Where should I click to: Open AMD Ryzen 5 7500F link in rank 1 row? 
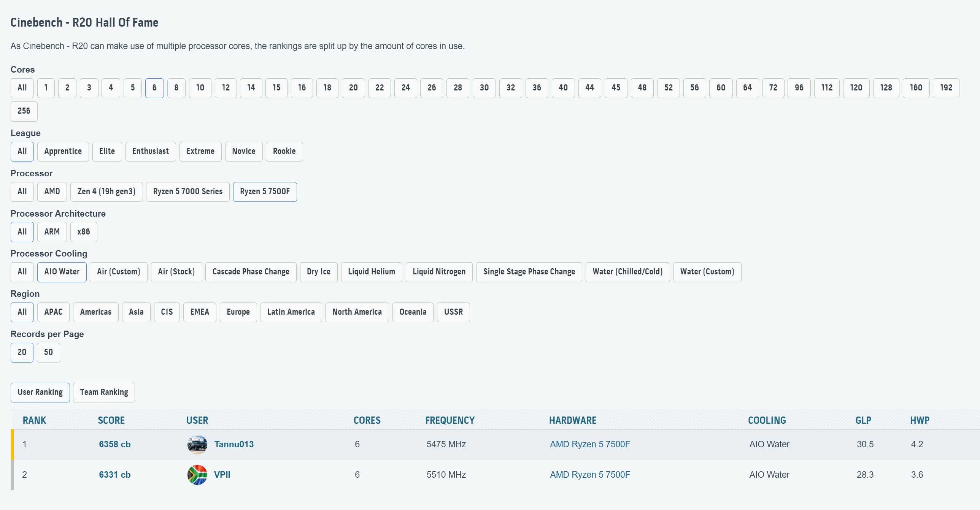[590, 444]
